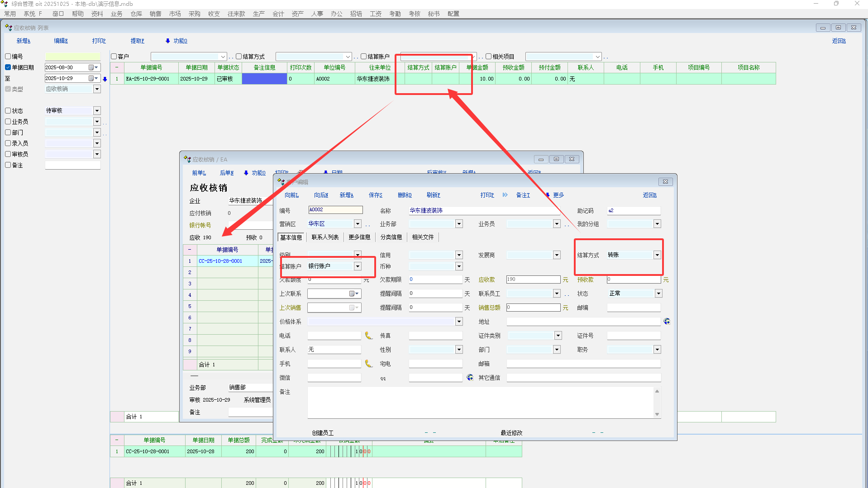Click the phone dial icon beside 手机 field
This screenshot has width=868, height=488.
[x=369, y=364]
